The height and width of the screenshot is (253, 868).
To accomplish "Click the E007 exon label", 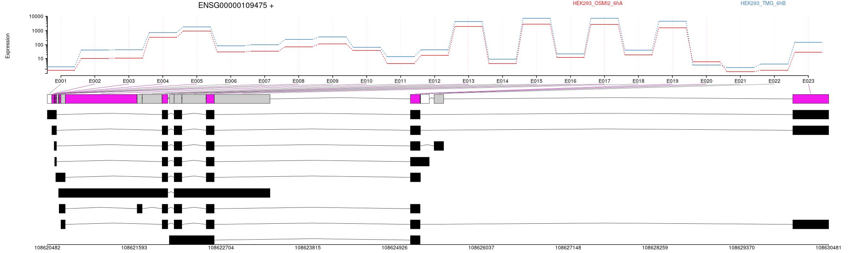I will (x=264, y=81).
